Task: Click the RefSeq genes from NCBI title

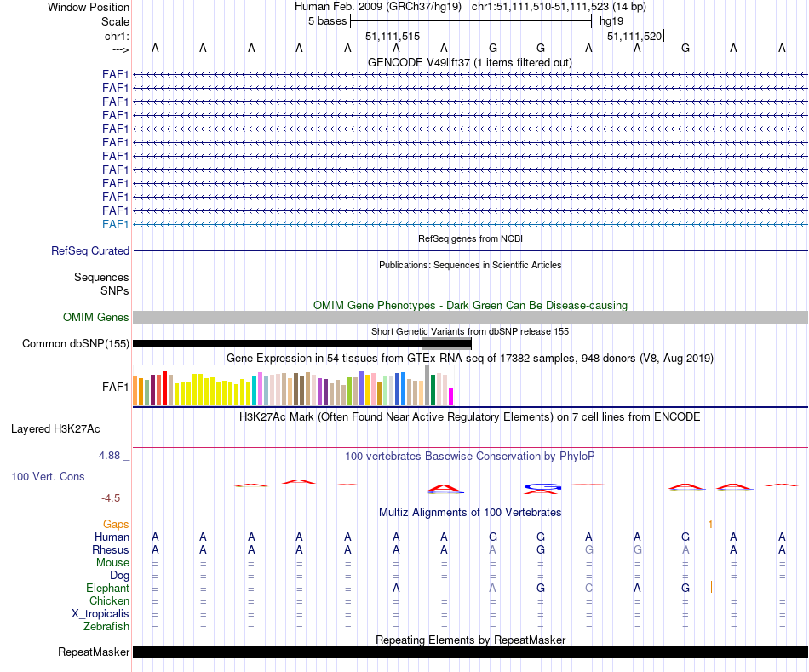Action: (x=471, y=238)
